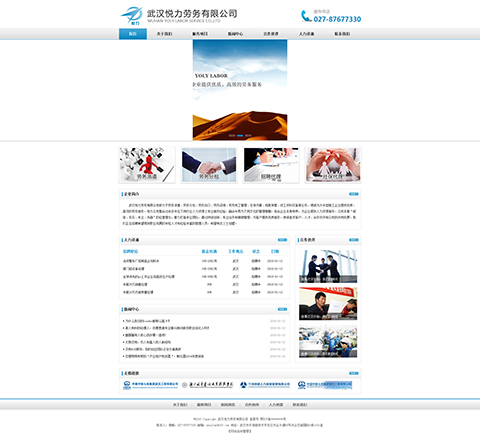Click the first partner logo in 友情链接

point(150,385)
